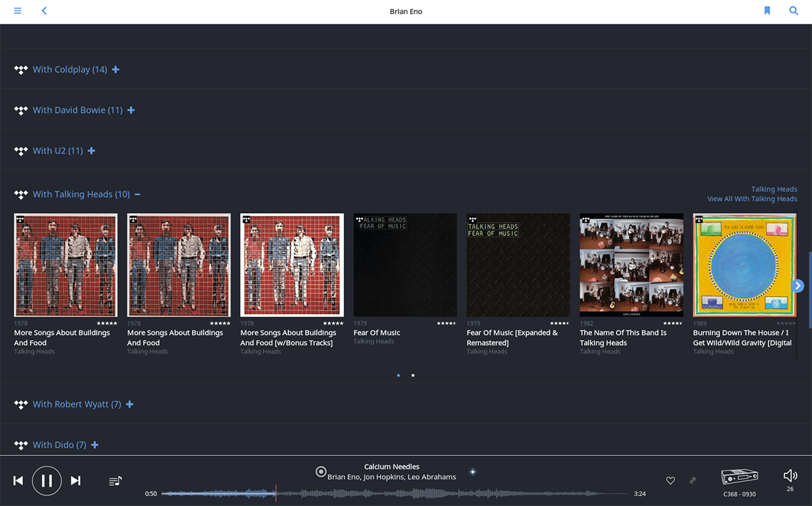This screenshot has width=812, height=506.
Task: Collapse the With Talking Heads (10) section
Action: pos(137,194)
